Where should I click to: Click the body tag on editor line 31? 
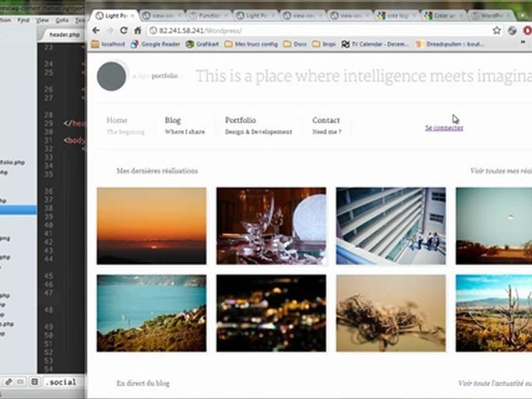74,140
